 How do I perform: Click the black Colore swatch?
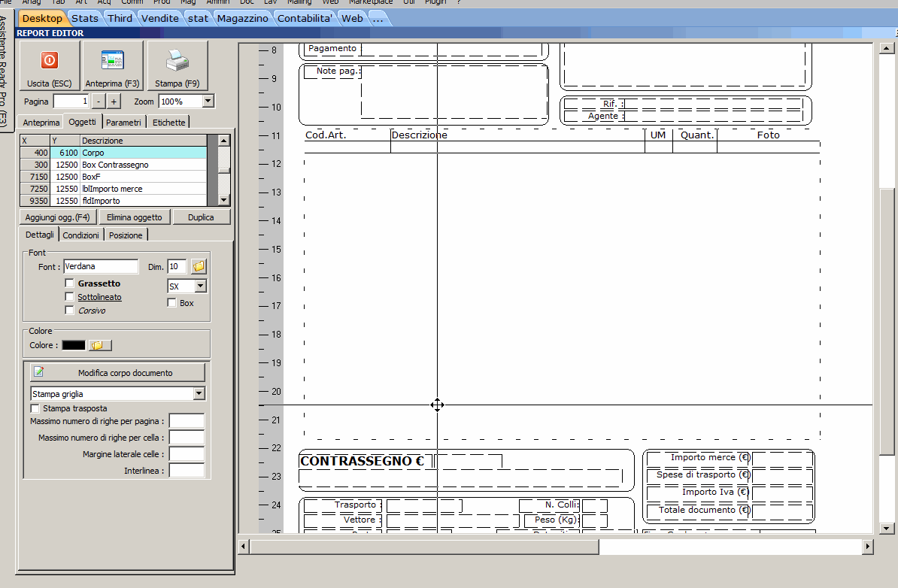pos(73,345)
